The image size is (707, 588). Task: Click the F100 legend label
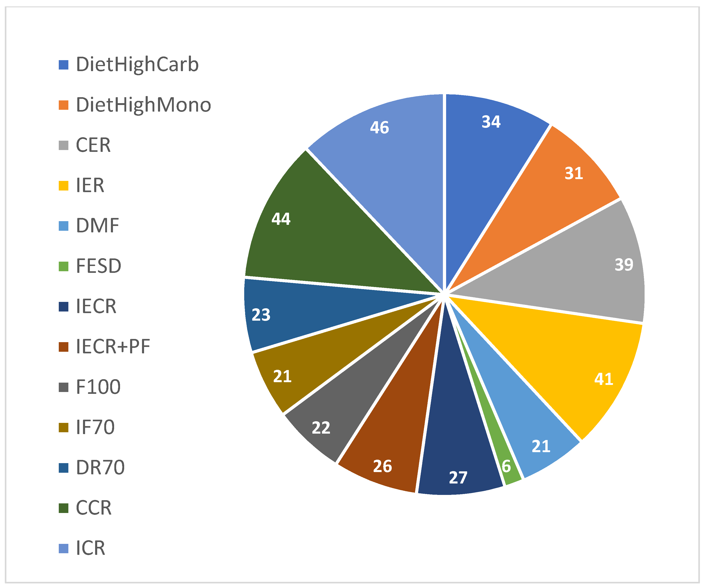coord(98,387)
